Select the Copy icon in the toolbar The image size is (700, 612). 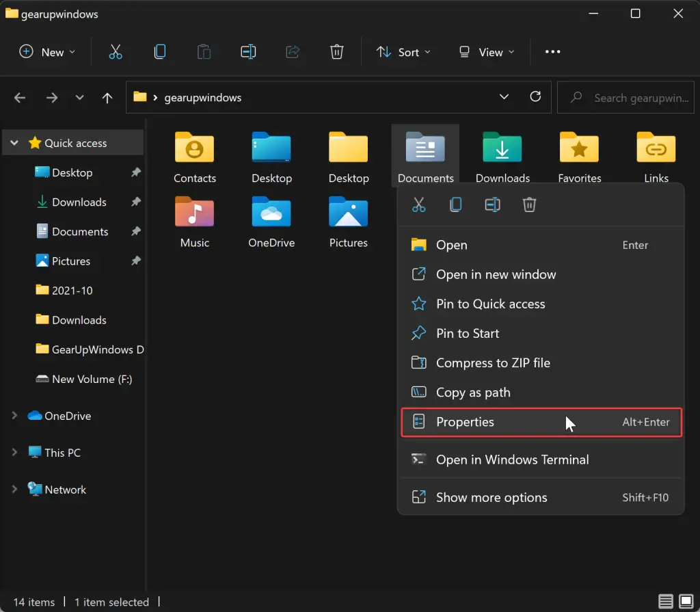click(160, 51)
